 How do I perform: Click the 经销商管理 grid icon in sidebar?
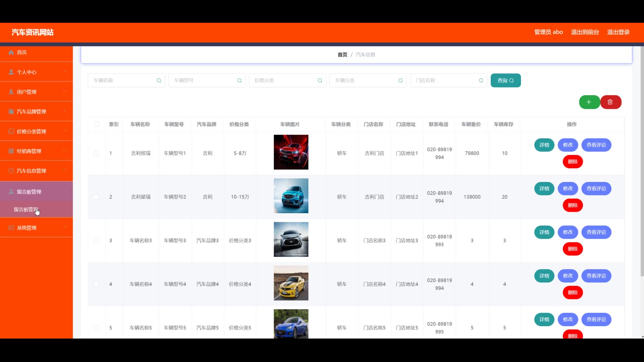coord(11,151)
